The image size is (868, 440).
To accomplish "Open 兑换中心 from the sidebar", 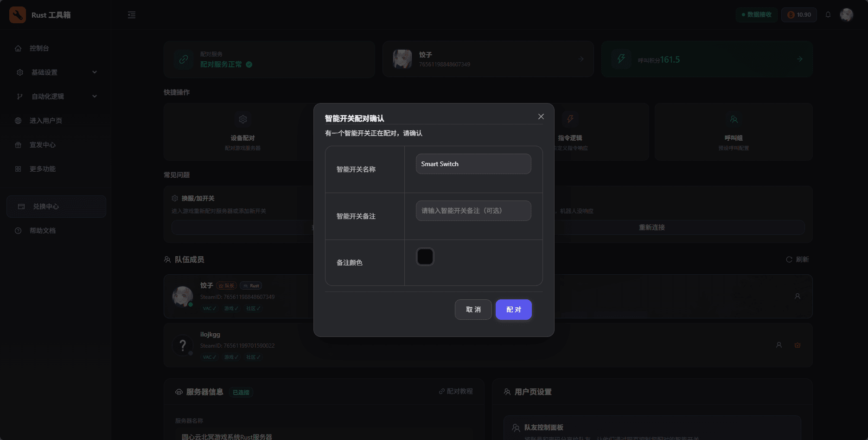I will (46, 207).
